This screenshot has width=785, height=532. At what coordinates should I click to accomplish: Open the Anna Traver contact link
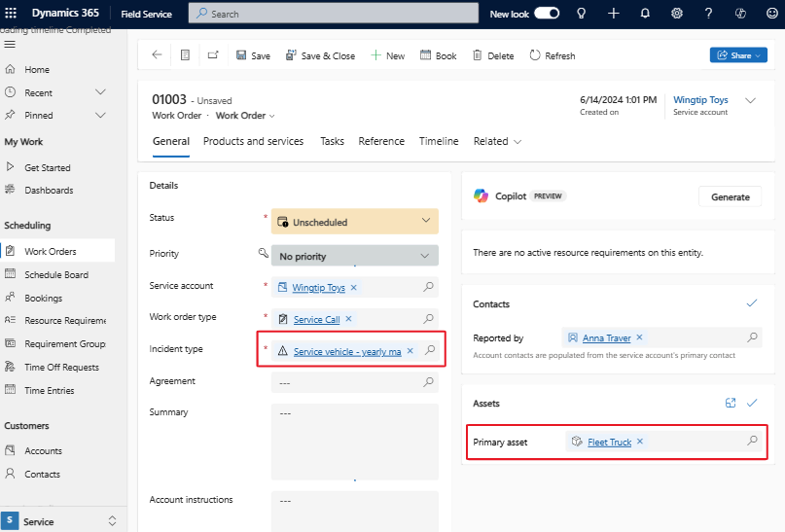click(606, 337)
